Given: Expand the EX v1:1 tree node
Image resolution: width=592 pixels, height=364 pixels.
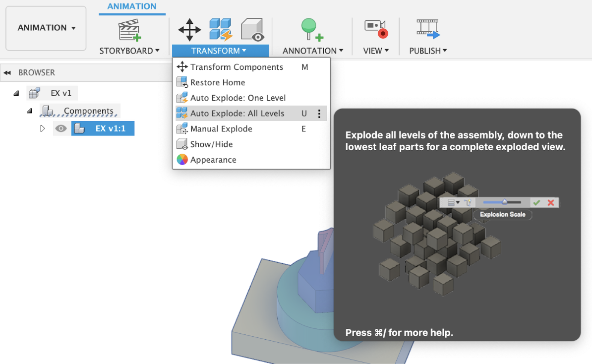Looking at the screenshot, I should (x=43, y=128).
